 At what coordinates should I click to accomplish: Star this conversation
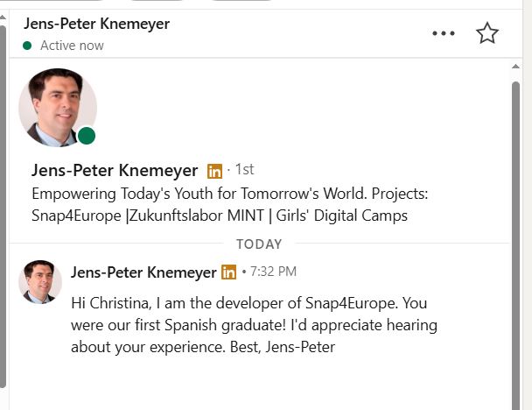click(x=486, y=34)
